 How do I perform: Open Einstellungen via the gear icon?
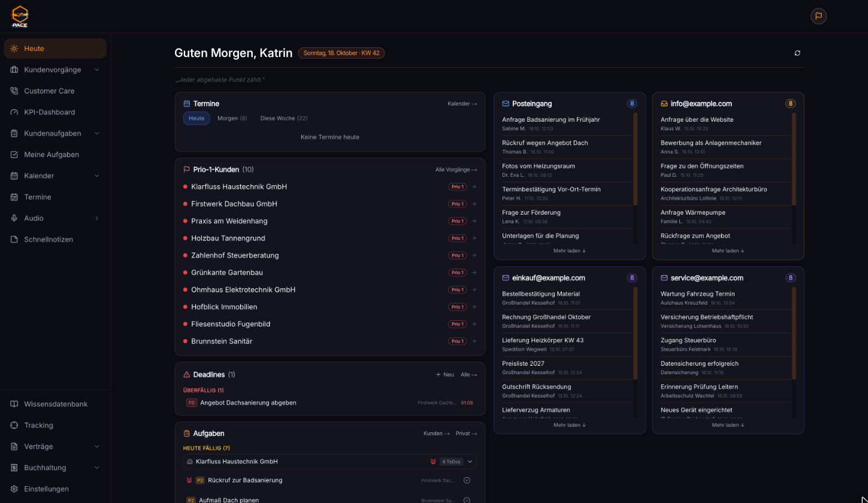pos(14,489)
